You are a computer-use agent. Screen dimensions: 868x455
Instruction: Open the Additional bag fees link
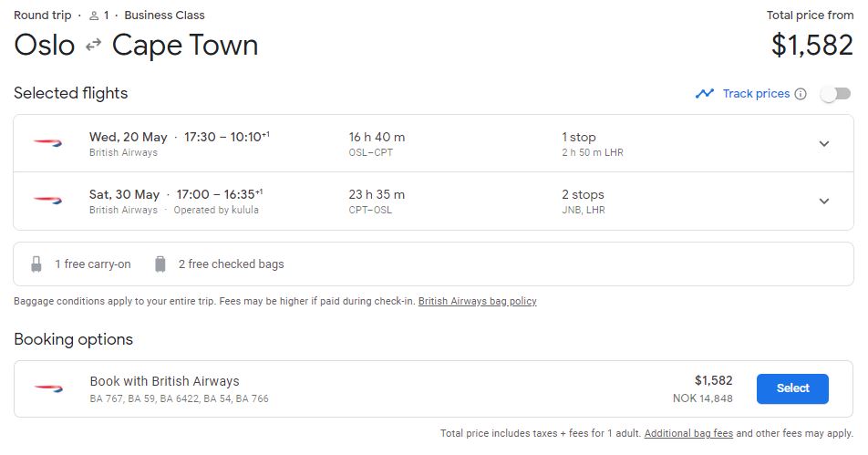pyautogui.click(x=688, y=434)
